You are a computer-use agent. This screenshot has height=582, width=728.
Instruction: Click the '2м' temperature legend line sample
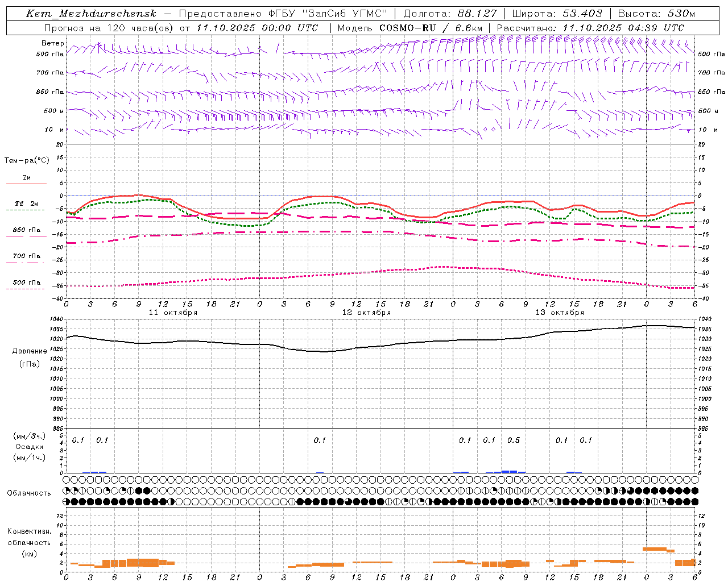coord(26,184)
